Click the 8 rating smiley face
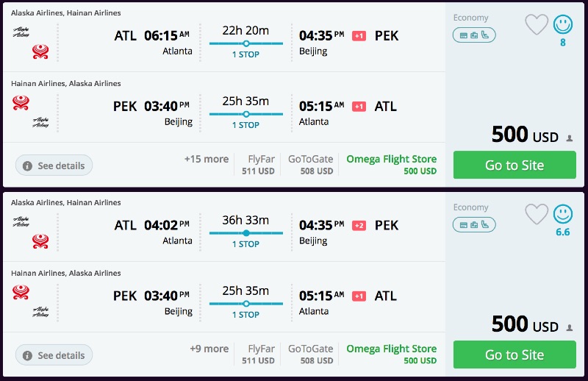This screenshot has height=381, width=588. pos(563,25)
